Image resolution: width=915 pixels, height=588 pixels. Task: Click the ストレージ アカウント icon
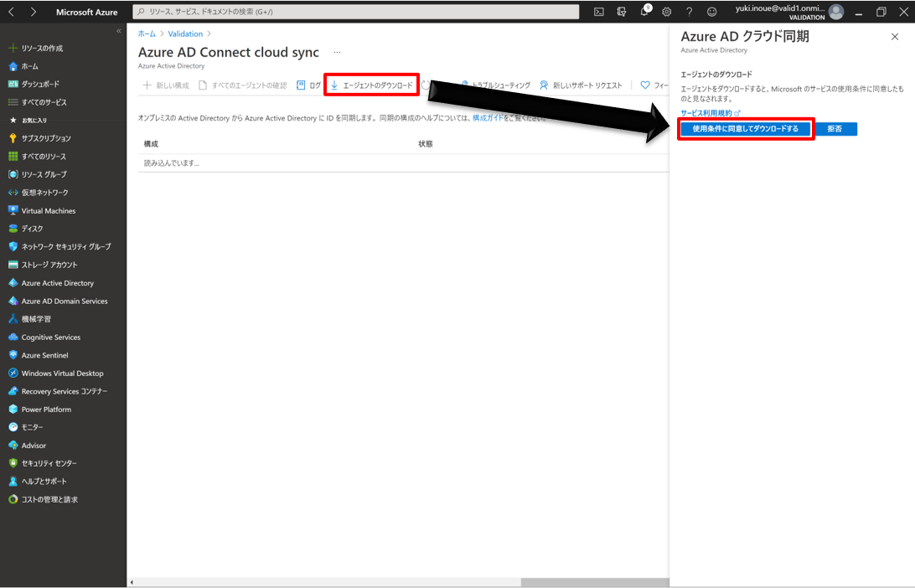[13, 265]
